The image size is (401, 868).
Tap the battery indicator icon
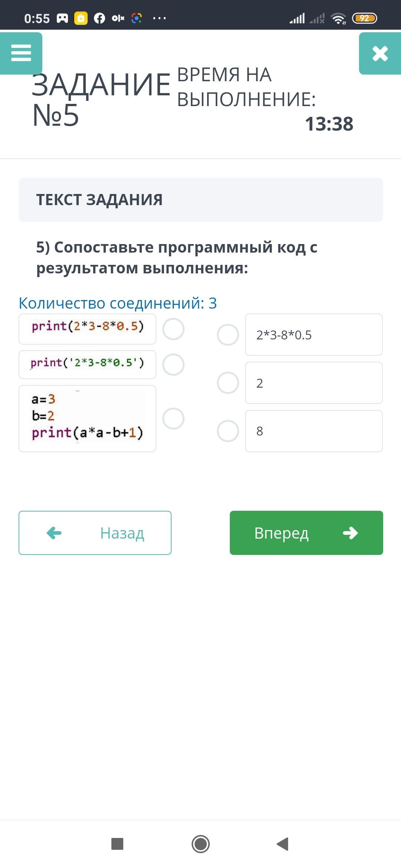point(364,18)
